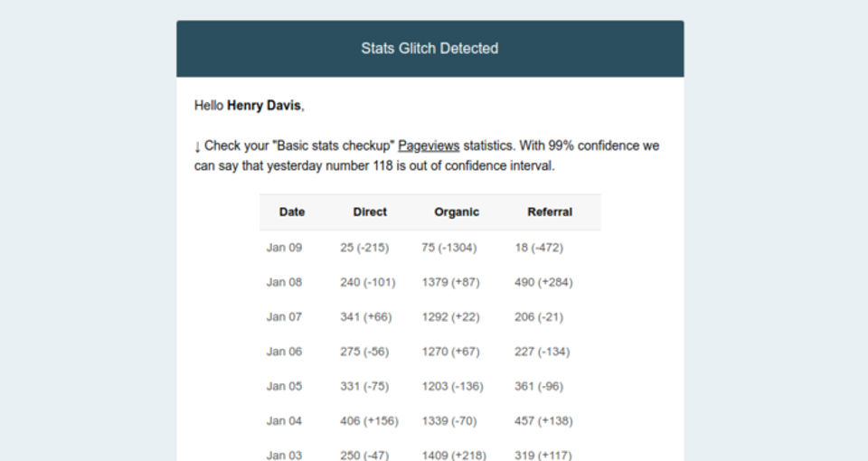Click the Referral column header
This screenshot has width=868, height=461.
550,212
